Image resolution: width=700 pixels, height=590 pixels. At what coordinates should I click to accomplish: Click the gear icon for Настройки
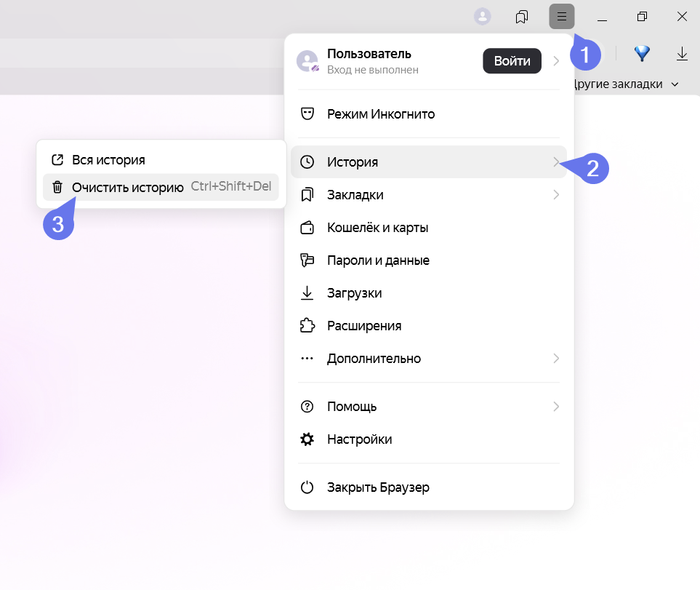tap(307, 439)
